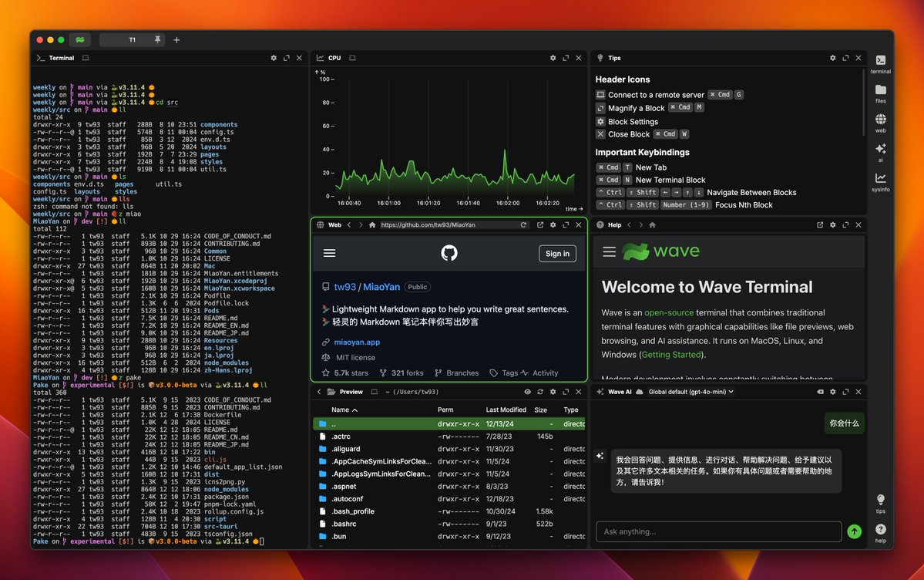This screenshot has width=924, height=580.
Task: Open the help widget in right sidebar
Action: [x=880, y=533]
